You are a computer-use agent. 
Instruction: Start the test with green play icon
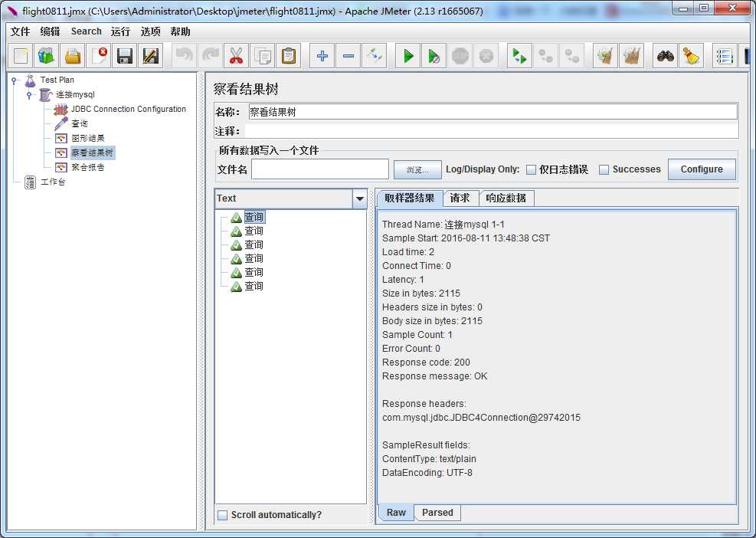pyautogui.click(x=408, y=56)
